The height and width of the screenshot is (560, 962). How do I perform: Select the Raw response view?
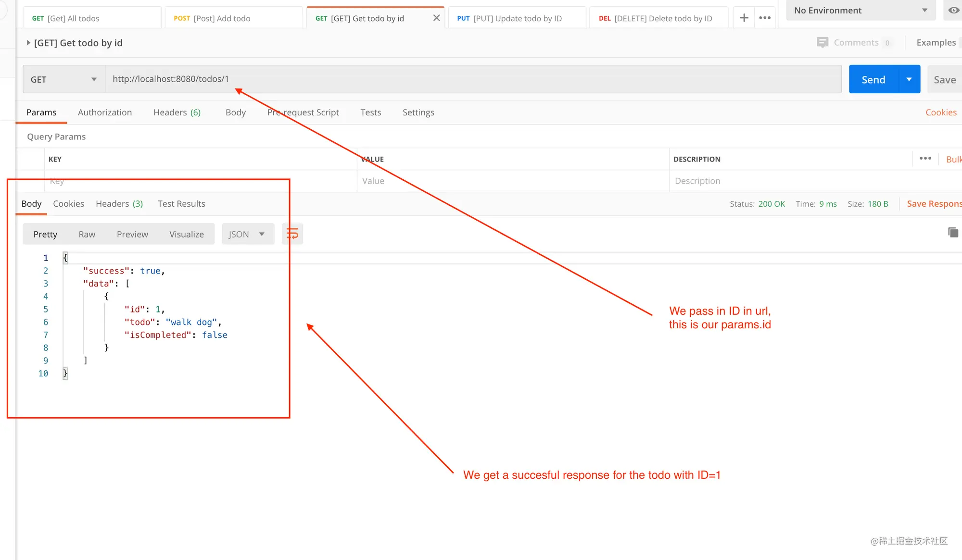[87, 234]
